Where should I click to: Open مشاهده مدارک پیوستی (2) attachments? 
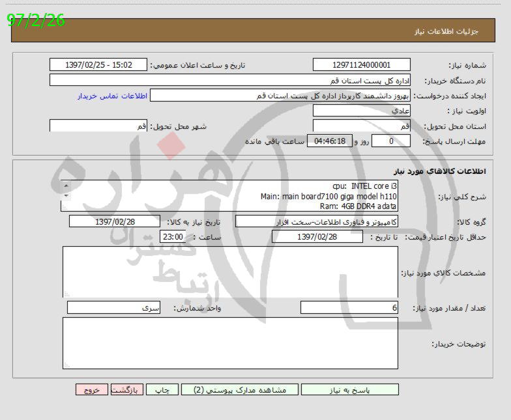pos(240,389)
